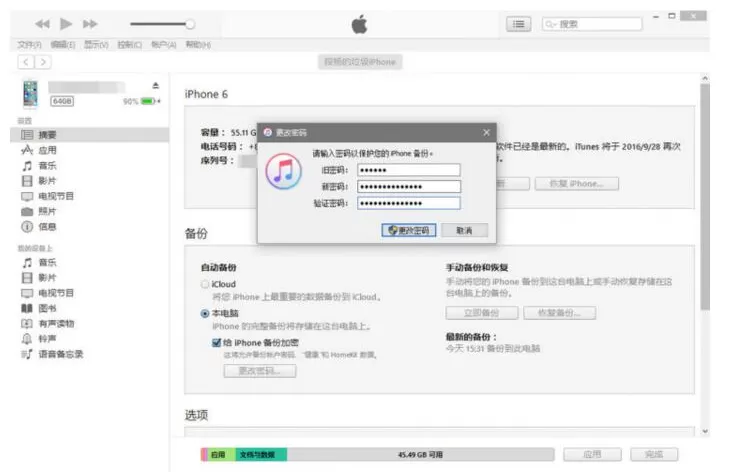Click the iPhone device name button at top
Image resolution: width=734 pixels, height=476 pixels.
[360, 62]
